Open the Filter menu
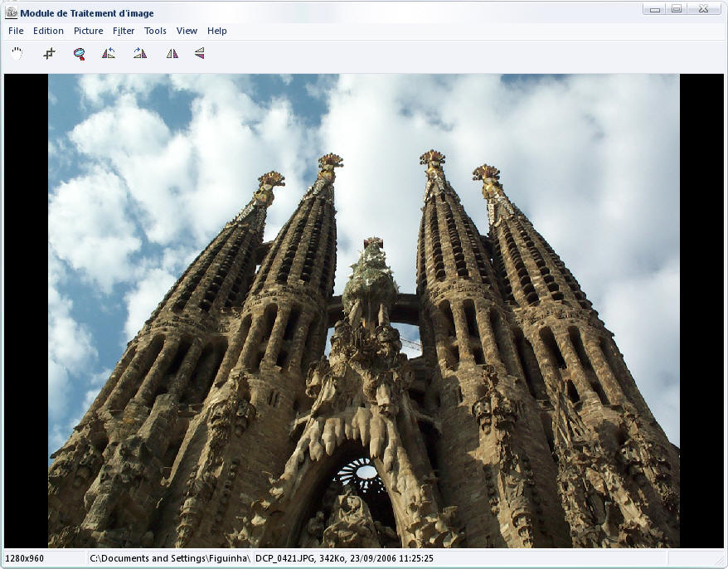 click(124, 31)
